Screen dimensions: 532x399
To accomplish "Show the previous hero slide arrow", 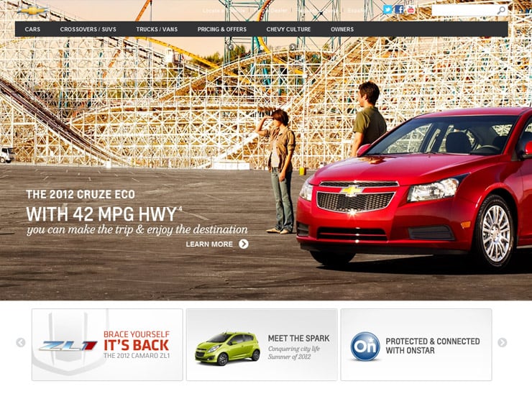I will point(231,47).
